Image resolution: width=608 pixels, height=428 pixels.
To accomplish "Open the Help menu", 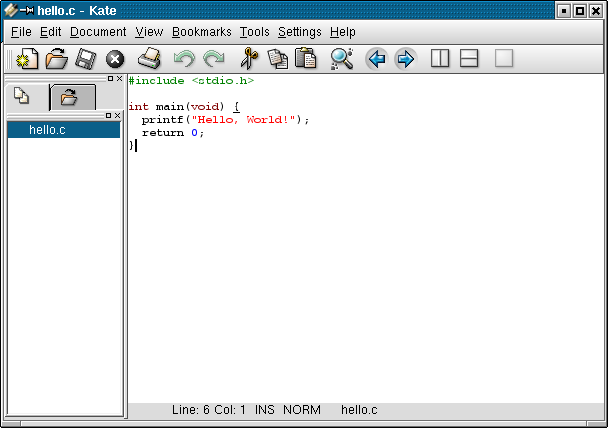I will [x=343, y=32].
